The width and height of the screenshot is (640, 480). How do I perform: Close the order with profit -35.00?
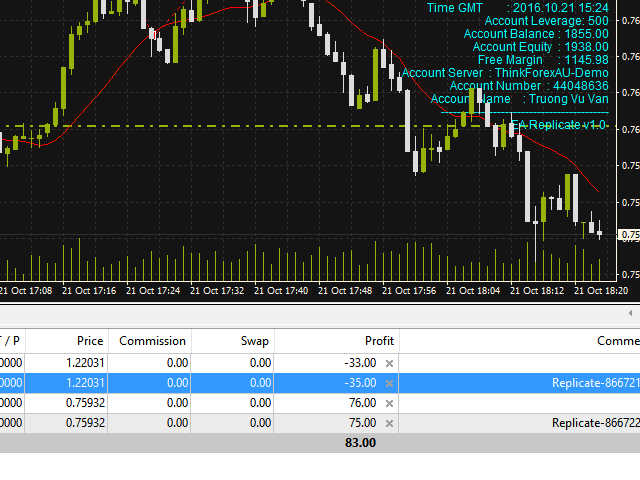tap(389, 383)
